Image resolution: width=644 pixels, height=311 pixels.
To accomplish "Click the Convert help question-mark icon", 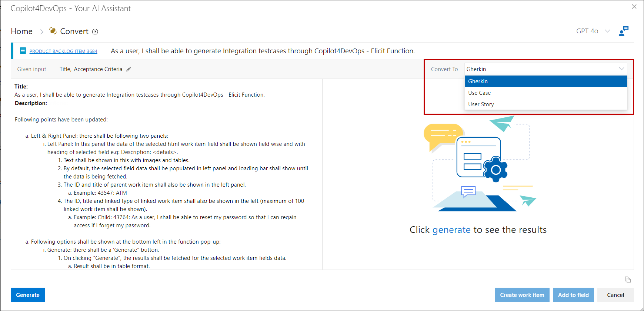I will pos(95,32).
